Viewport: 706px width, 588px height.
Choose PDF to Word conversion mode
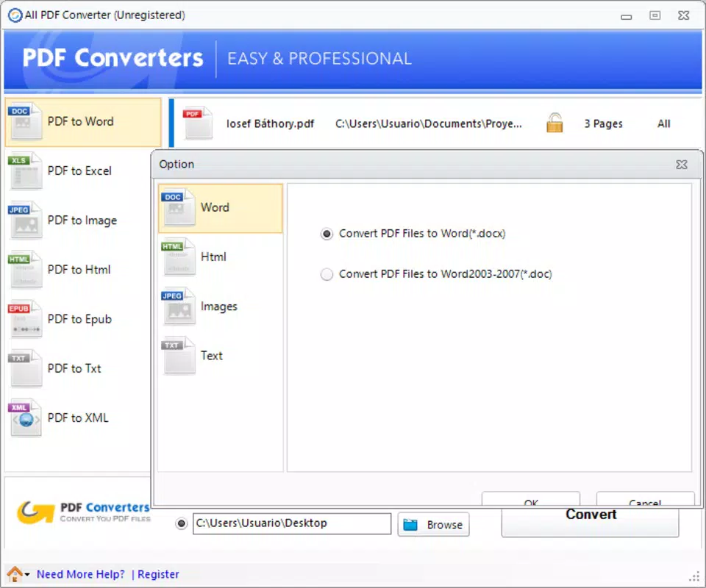(x=83, y=122)
